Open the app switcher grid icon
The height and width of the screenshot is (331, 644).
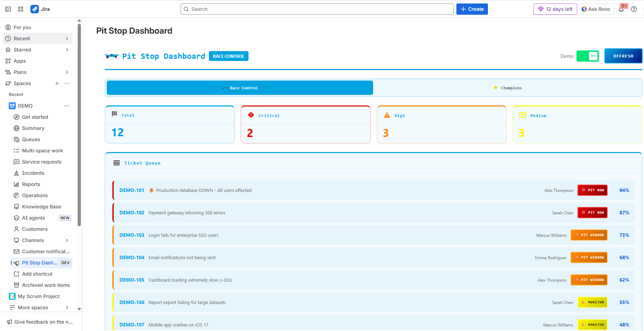21,9
